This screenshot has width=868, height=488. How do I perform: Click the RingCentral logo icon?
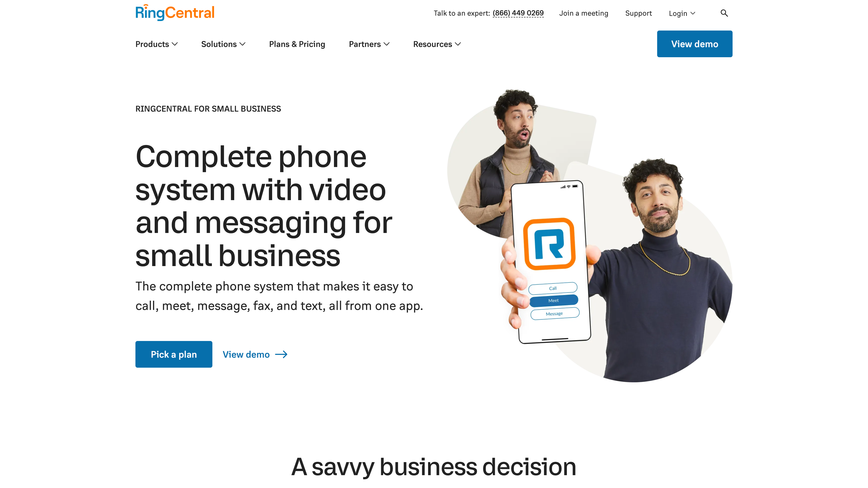[175, 12]
